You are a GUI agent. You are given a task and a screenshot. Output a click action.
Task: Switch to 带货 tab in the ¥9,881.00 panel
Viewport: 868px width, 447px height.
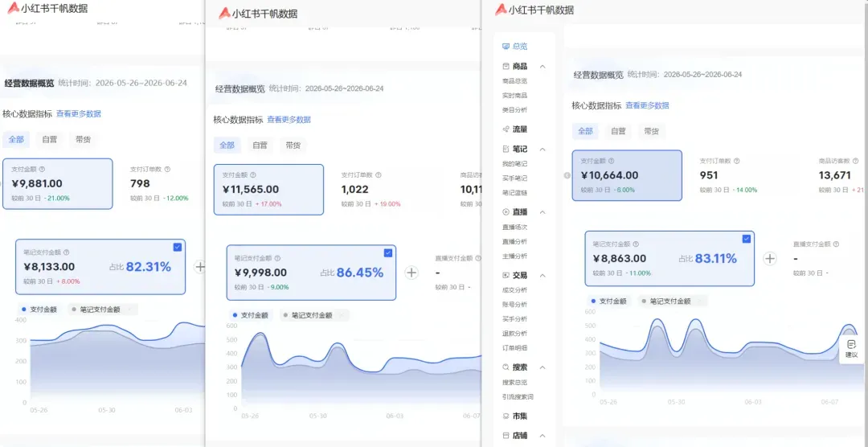click(83, 140)
